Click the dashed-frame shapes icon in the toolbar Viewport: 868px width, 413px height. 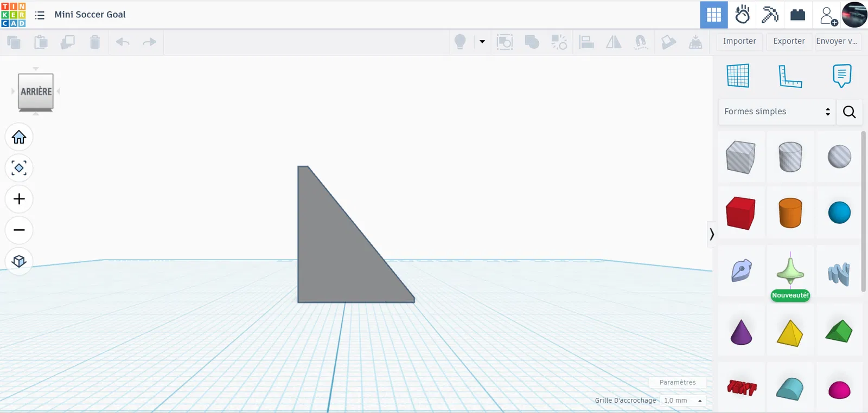click(x=505, y=42)
